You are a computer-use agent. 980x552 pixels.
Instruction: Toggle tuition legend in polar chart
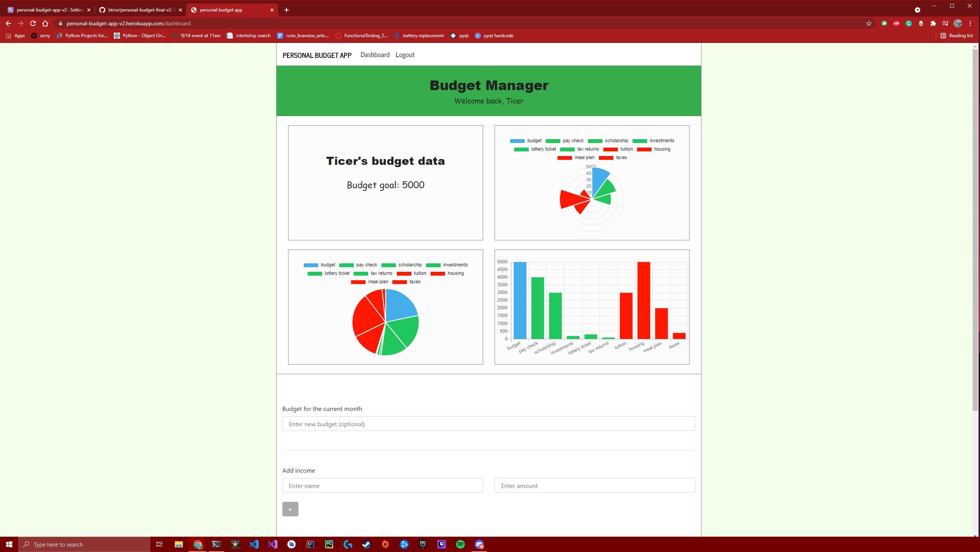point(618,149)
